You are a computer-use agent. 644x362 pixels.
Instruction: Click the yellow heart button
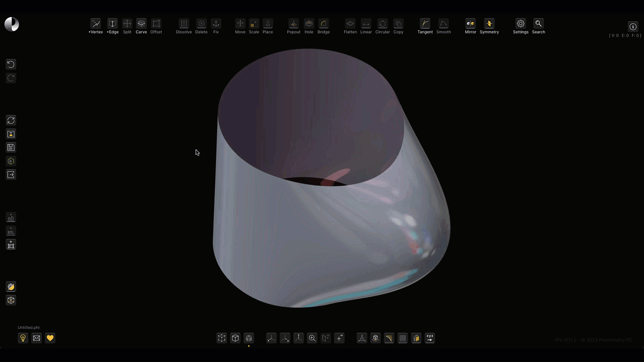tap(50, 338)
